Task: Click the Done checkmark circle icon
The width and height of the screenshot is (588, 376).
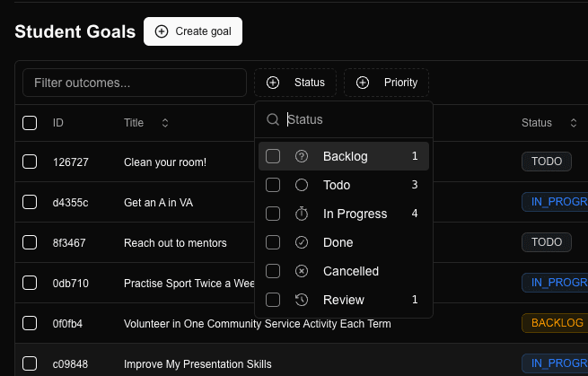Action: (x=302, y=242)
